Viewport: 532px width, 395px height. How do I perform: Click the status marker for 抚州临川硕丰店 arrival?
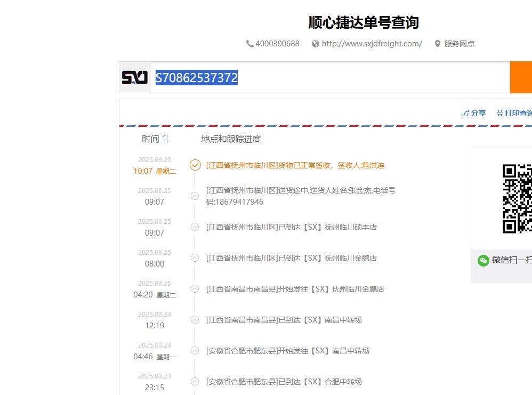(195, 227)
